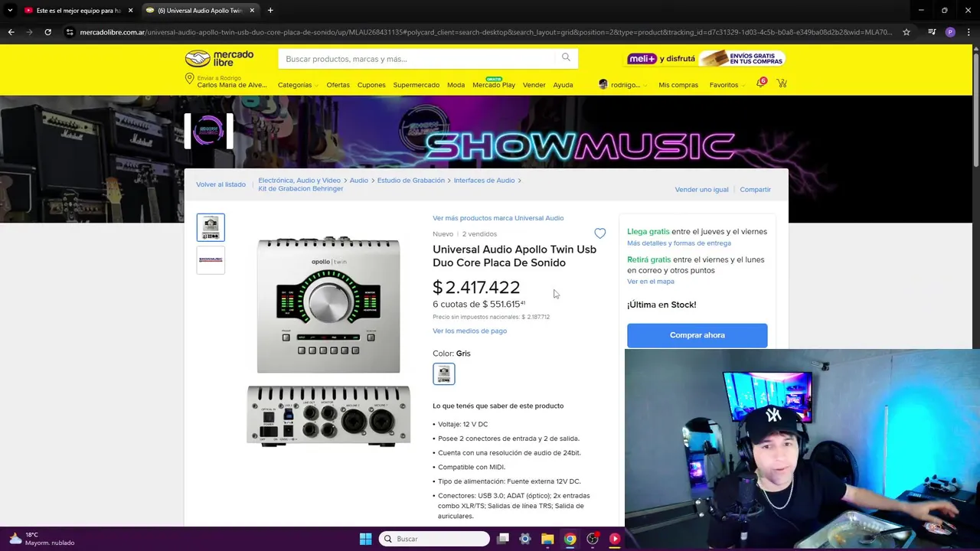Open the Cupones menu item
This screenshot has height=551, width=980.
pyautogui.click(x=371, y=85)
